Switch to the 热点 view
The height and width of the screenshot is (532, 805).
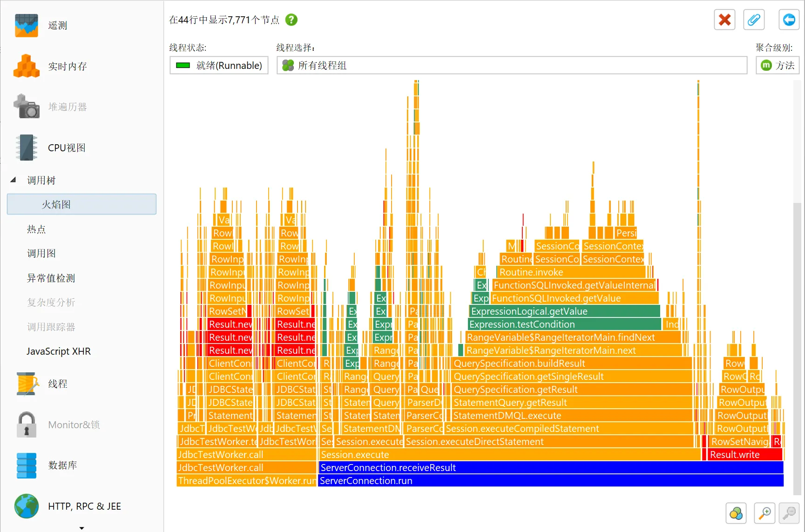37,229
